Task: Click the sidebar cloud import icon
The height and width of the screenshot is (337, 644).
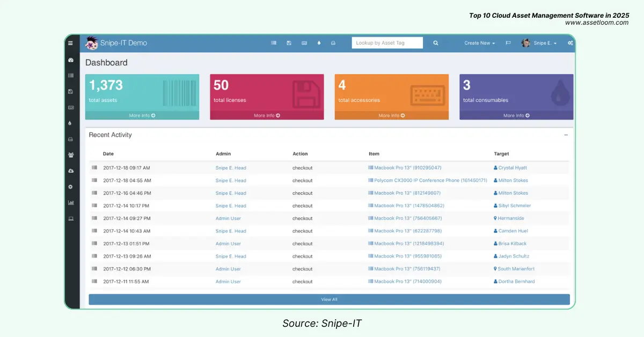Action: coord(70,171)
